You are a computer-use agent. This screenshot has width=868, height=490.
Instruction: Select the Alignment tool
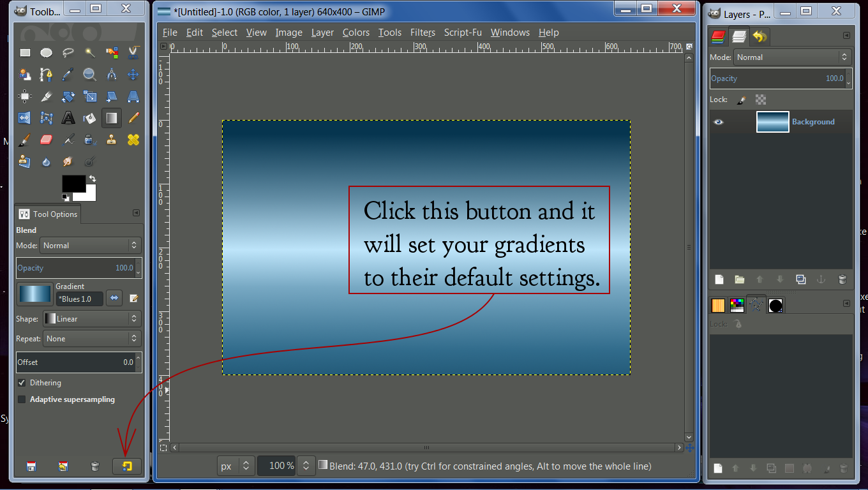pyautogui.click(x=25, y=96)
